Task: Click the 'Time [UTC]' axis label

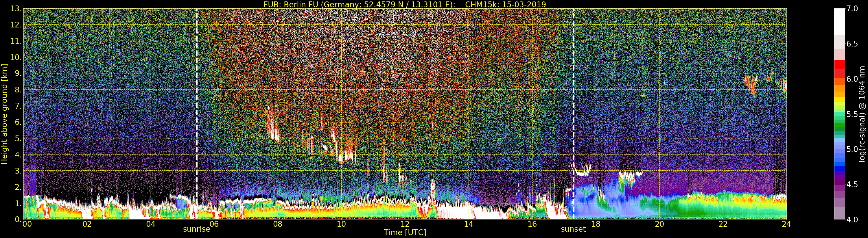Action: [405, 233]
